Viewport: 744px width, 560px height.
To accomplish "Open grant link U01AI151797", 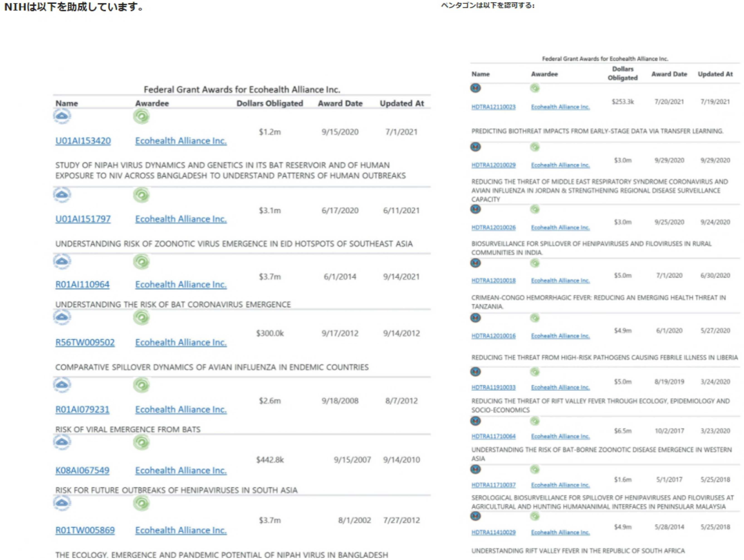I will 83,219.
